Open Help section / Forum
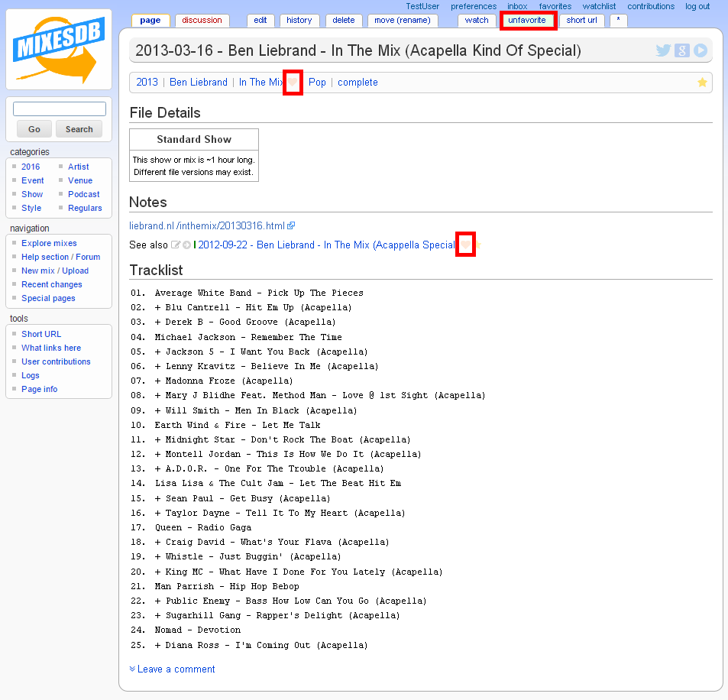 coord(61,257)
